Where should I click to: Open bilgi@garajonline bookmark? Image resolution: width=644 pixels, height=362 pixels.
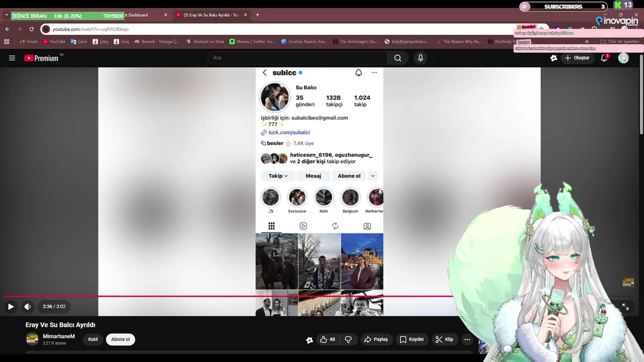pyautogui.click(x=407, y=42)
